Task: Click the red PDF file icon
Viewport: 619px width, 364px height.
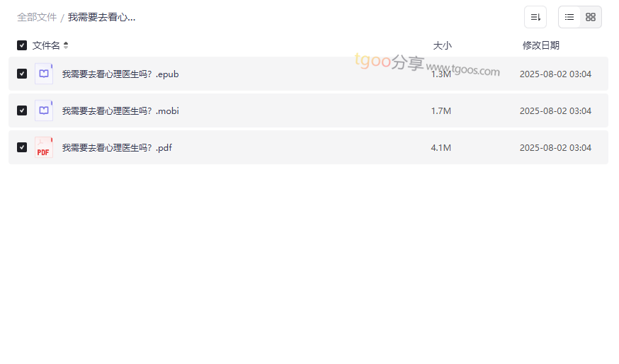Action: [44, 147]
